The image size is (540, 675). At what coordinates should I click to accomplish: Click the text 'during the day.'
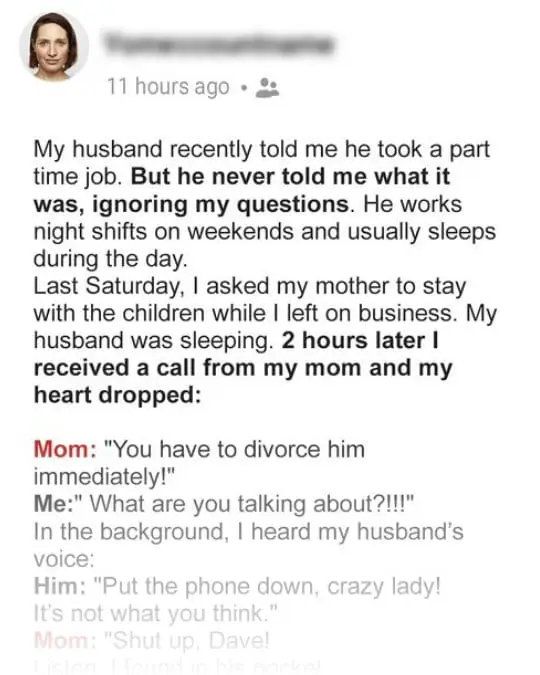(x=111, y=259)
